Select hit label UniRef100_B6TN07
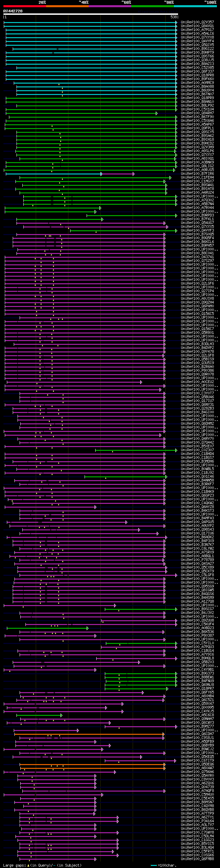This screenshot has width=220, height=868. pos(197,94)
